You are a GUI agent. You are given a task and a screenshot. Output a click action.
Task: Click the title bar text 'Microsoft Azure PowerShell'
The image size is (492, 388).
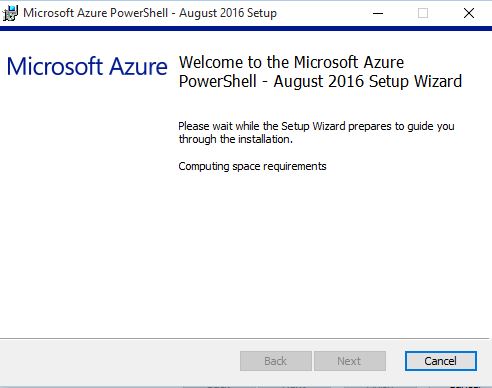pyautogui.click(x=96, y=13)
